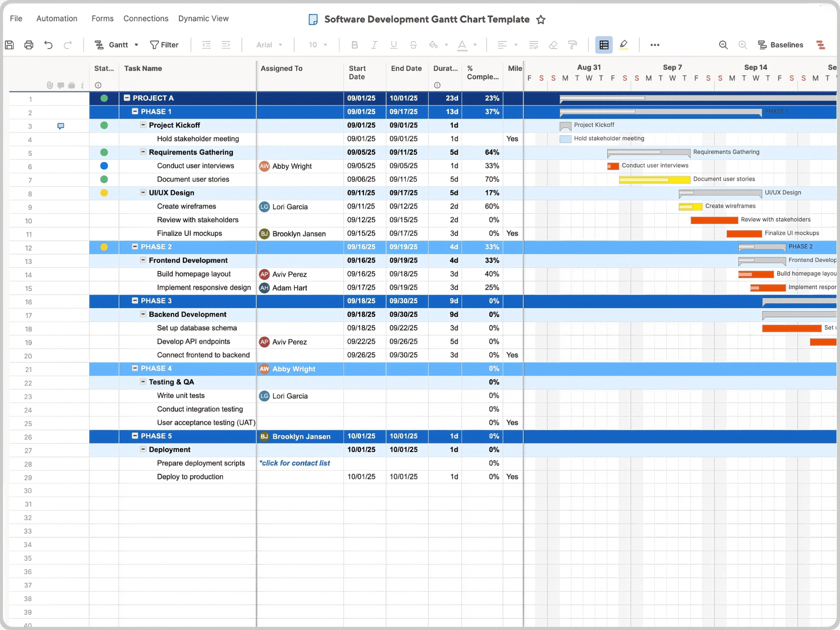Star the Gantt chart template as favorite
The height and width of the screenshot is (630, 840).
coord(541,20)
